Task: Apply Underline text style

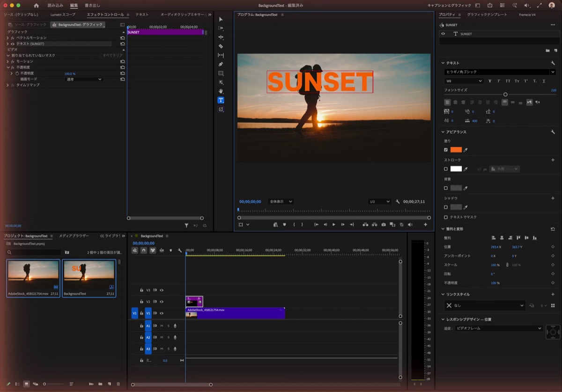Action: [x=544, y=81]
